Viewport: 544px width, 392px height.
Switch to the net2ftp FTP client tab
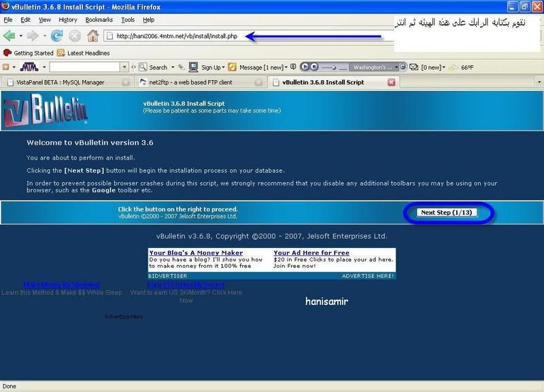(197, 82)
